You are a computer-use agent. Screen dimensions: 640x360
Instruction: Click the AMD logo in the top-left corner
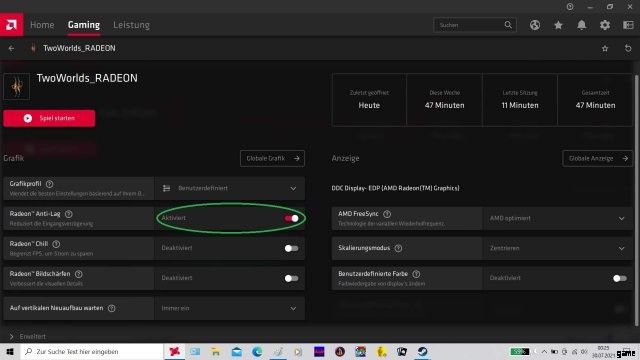(11, 25)
